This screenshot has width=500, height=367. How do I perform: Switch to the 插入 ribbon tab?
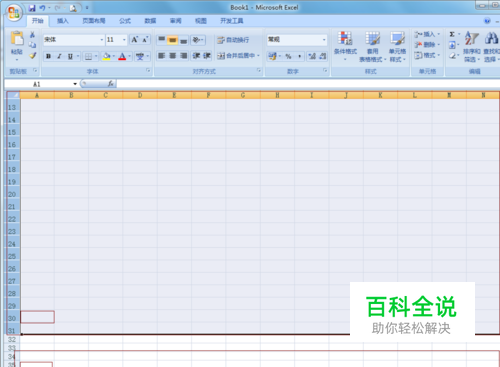point(63,21)
